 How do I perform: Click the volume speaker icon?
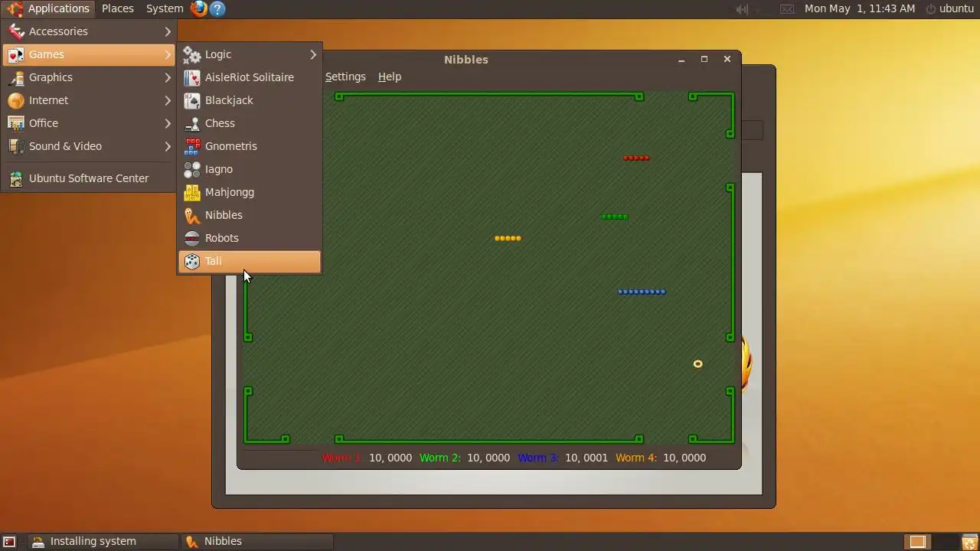[742, 9]
